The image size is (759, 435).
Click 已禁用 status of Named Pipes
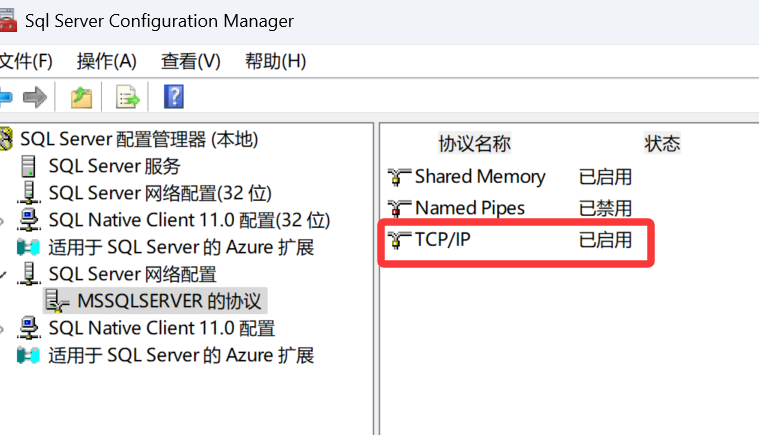[x=606, y=209]
